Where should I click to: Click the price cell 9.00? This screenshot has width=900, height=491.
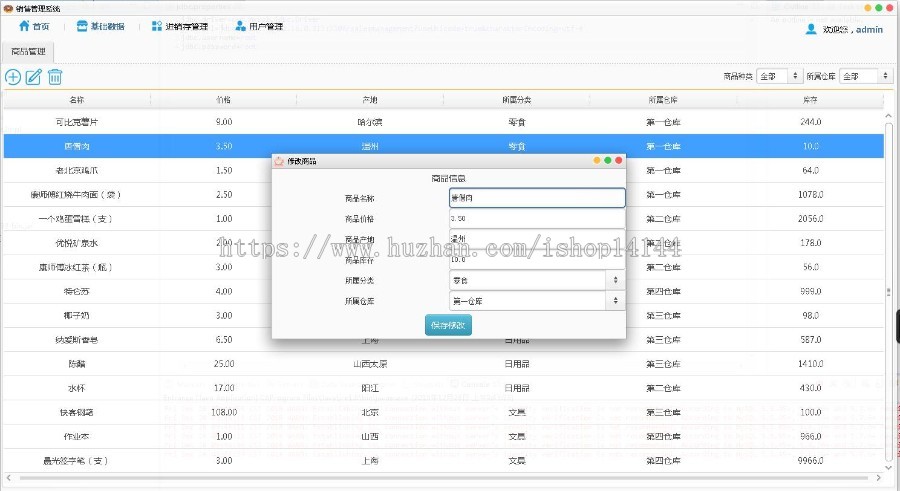pos(224,122)
